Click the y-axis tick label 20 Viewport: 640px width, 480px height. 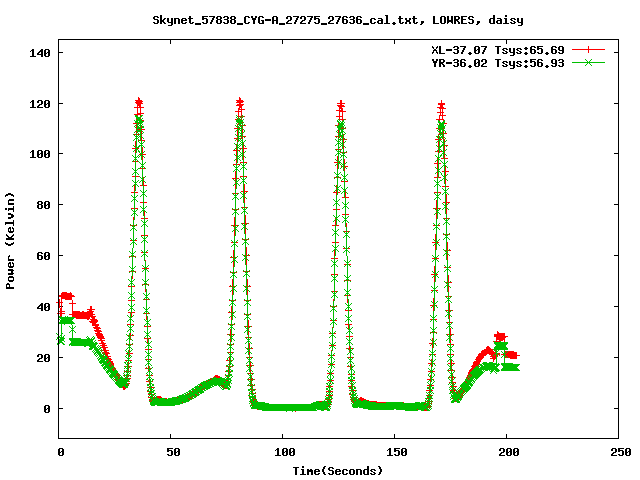point(43,358)
